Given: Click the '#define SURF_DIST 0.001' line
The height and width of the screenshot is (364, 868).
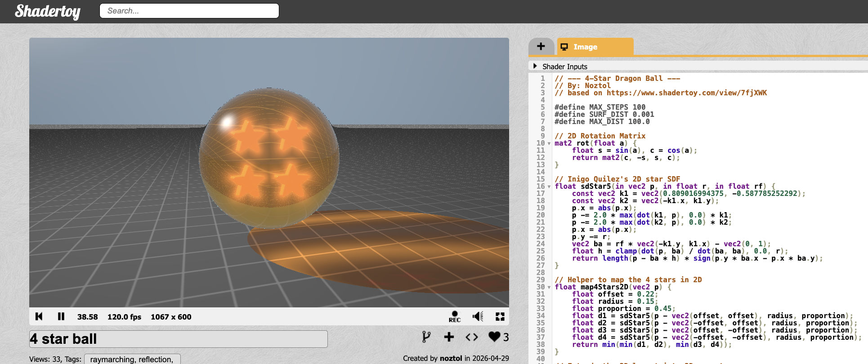Looking at the screenshot, I should (604, 114).
